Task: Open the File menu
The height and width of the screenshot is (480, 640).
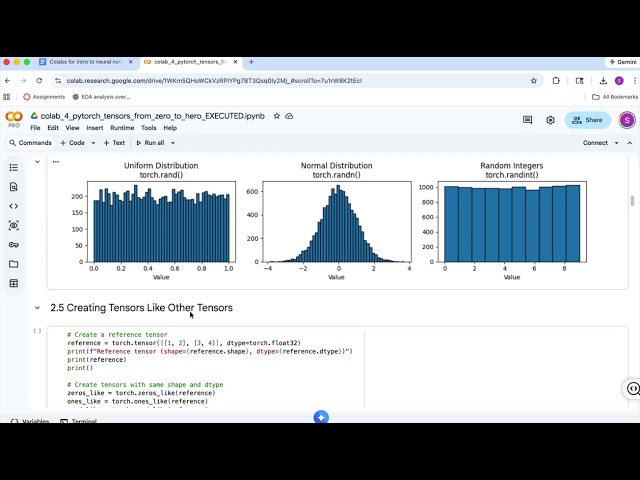Action: click(x=36, y=128)
